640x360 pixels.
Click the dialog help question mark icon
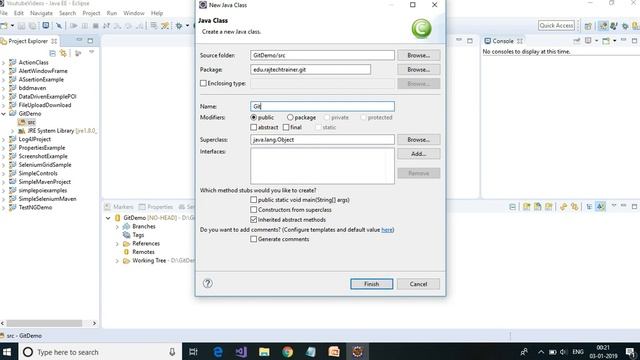point(207,283)
